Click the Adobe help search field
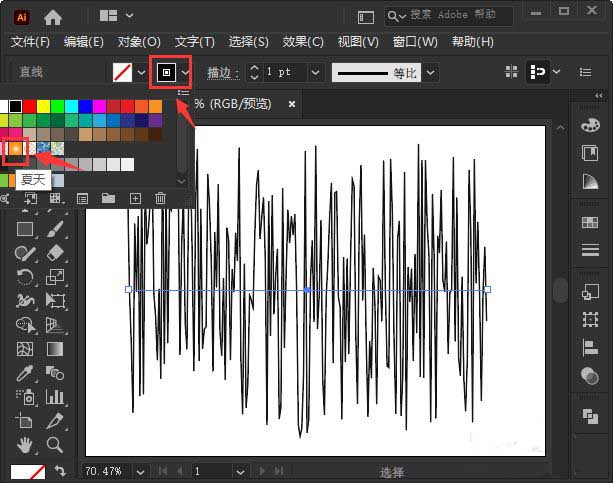The image size is (613, 483). [x=449, y=16]
